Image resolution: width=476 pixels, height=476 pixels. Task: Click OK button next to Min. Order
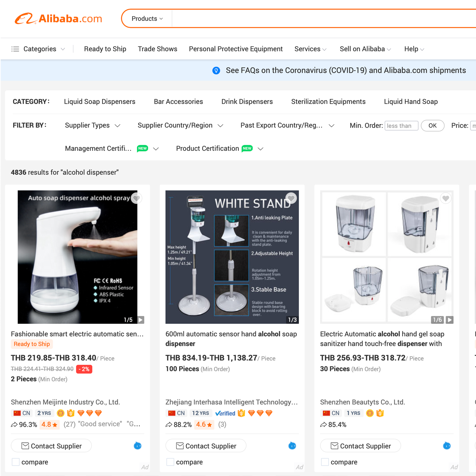(432, 126)
